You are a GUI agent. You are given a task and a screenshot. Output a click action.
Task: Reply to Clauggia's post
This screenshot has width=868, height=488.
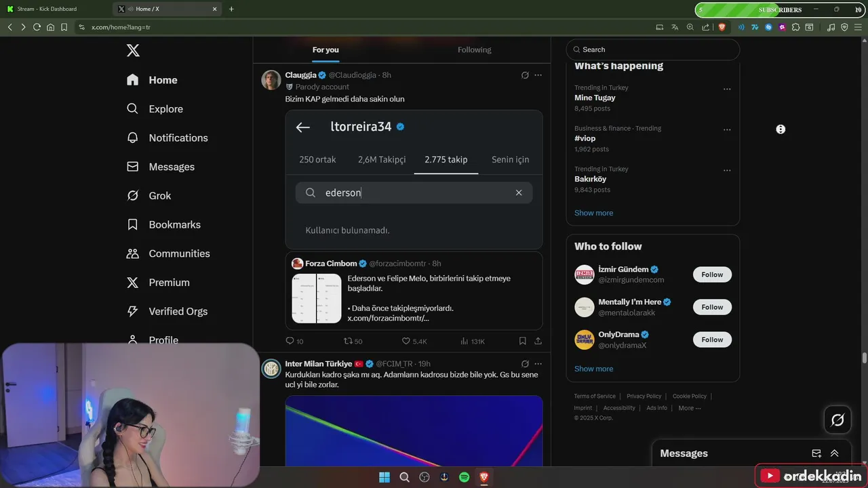[294, 341]
